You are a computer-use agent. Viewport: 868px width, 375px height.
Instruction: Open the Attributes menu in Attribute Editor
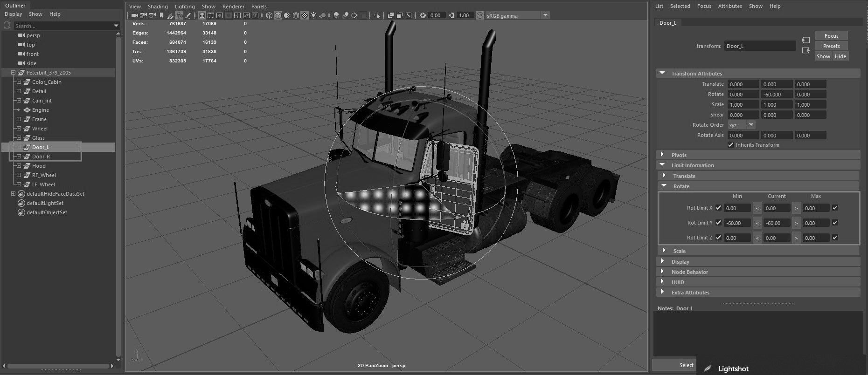tap(730, 6)
